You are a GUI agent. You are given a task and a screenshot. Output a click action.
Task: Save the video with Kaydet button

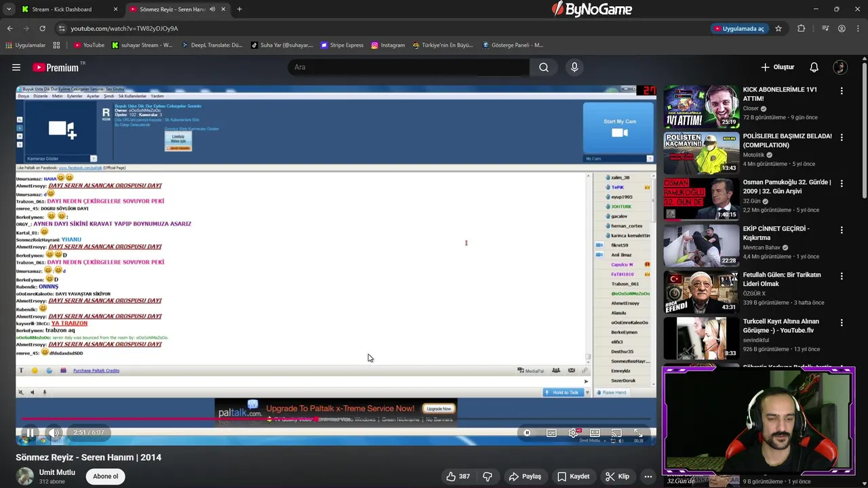[x=574, y=476]
